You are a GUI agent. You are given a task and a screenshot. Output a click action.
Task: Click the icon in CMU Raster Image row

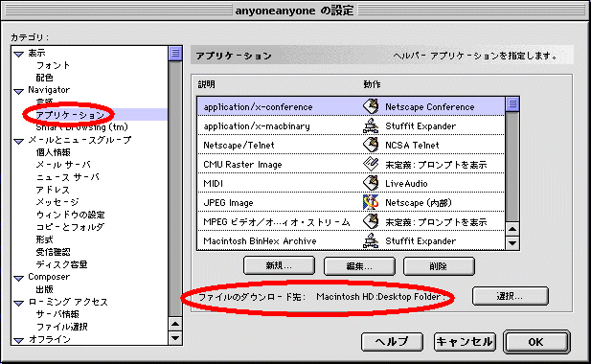pyautogui.click(x=371, y=165)
